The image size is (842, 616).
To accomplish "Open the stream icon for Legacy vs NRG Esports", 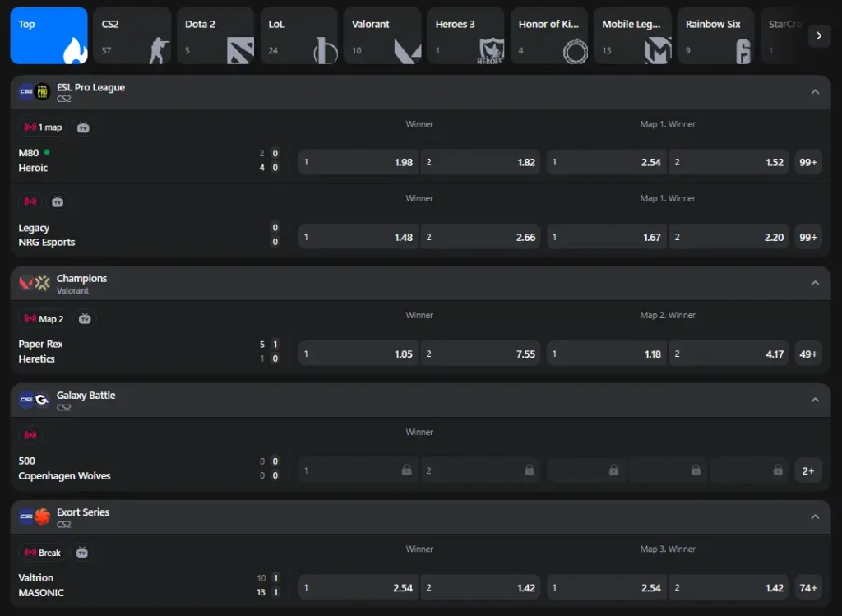I will (x=58, y=201).
